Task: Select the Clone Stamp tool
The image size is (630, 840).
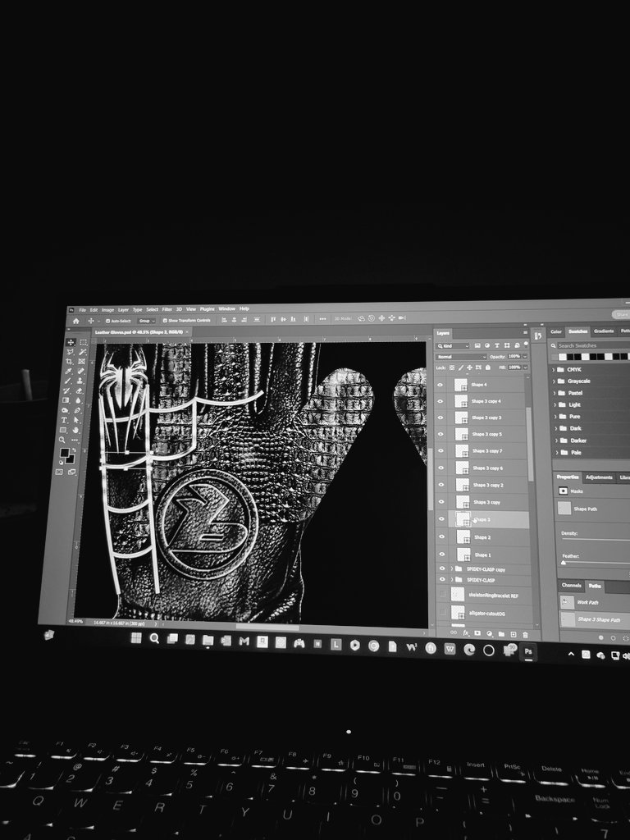Action: 80,381
